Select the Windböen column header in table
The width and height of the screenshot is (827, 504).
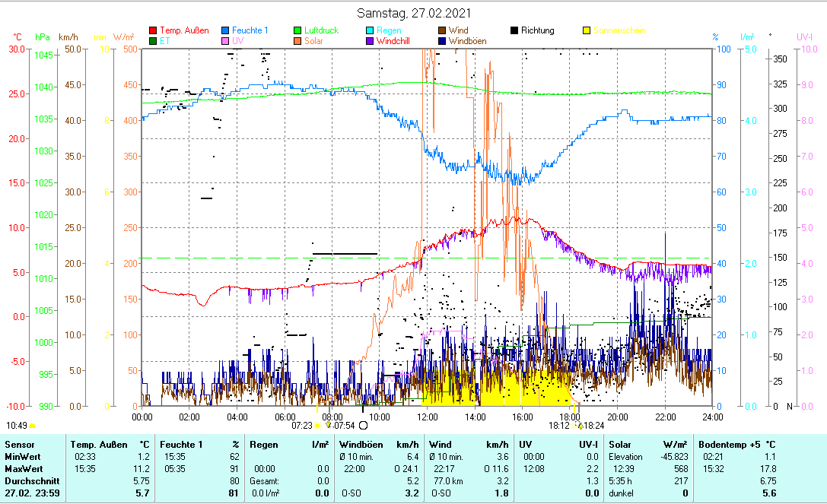click(361, 444)
